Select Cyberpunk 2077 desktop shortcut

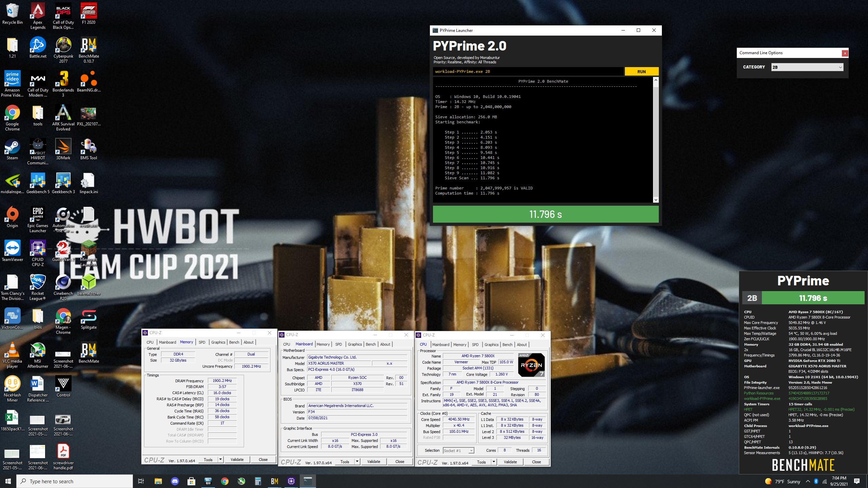(x=63, y=50)
